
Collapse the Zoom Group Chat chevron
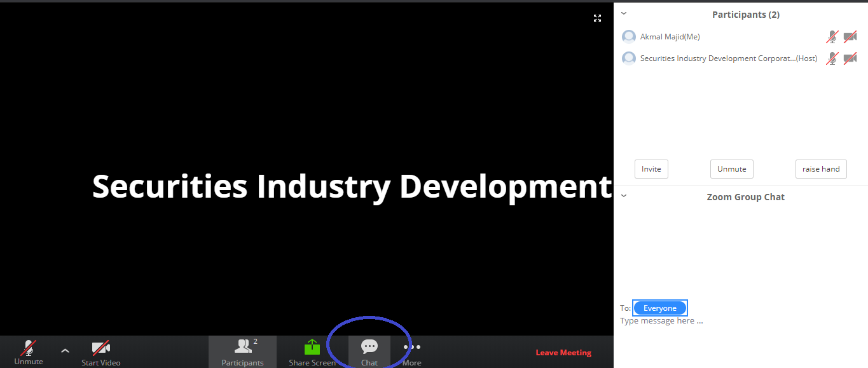click(624, 196)
